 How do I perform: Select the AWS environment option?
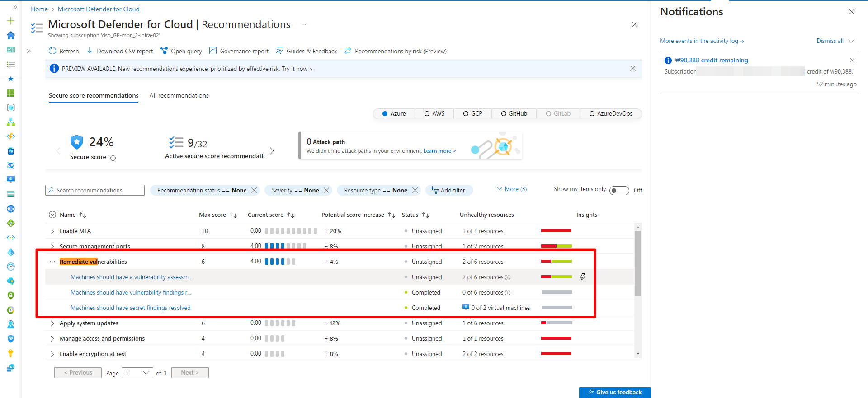click(434, 113)
